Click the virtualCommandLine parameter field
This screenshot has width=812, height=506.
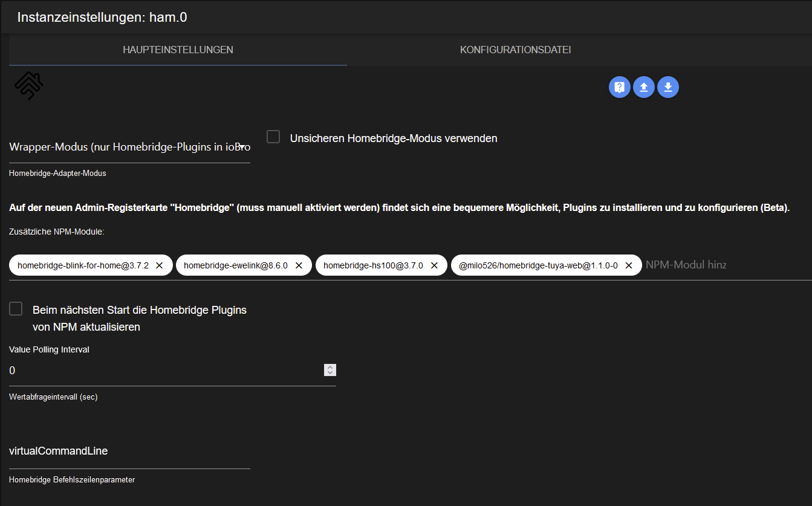[x=129, y=451]
